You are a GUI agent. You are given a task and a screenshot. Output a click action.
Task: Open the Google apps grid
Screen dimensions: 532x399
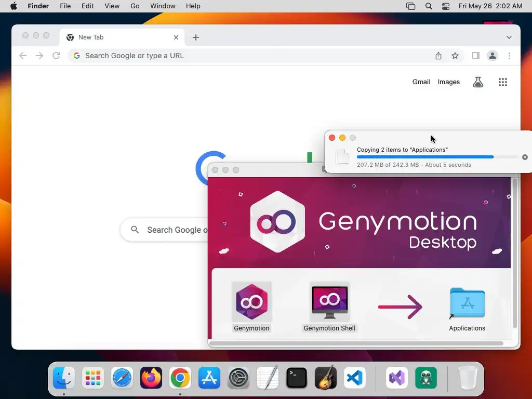[503, 82]
